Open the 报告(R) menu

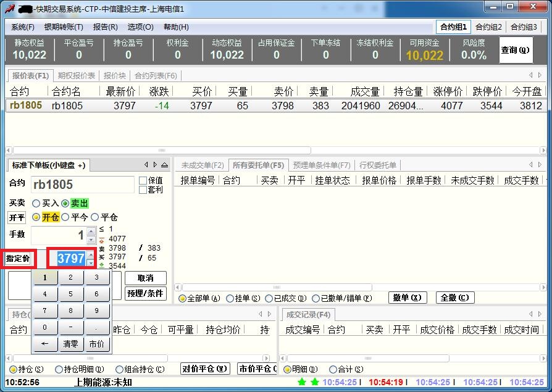click(x=105, y=27)
